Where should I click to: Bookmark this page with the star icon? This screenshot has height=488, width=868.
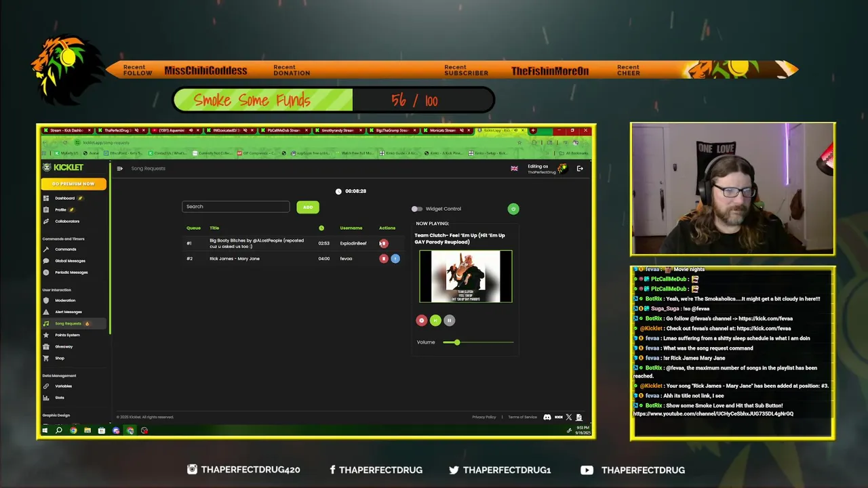tap(519, 142)
